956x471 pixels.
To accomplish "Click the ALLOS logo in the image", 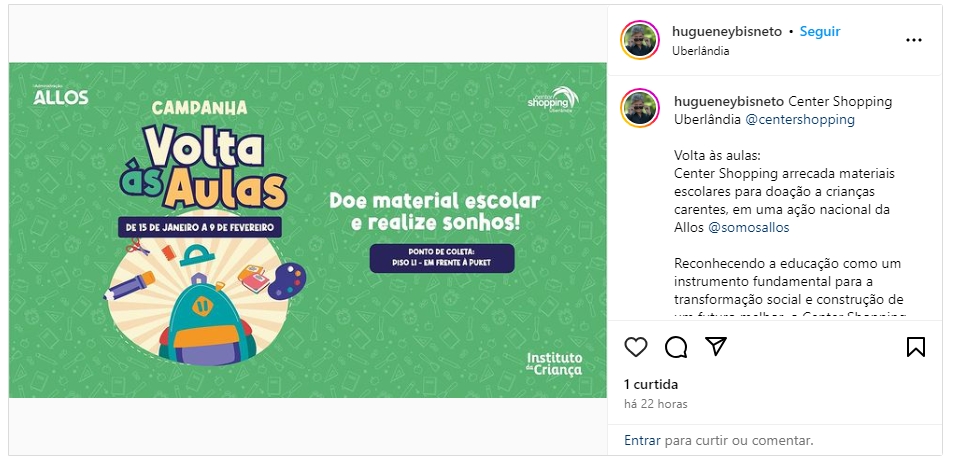I will click(60, 95).
